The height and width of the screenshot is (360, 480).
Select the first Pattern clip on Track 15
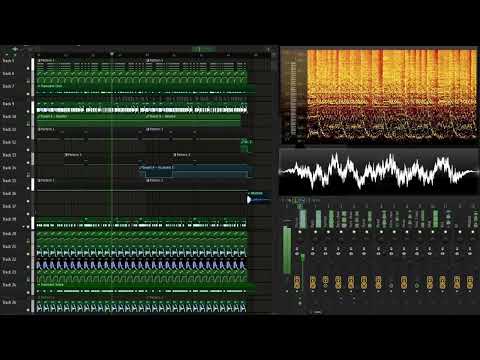point(91,185)
